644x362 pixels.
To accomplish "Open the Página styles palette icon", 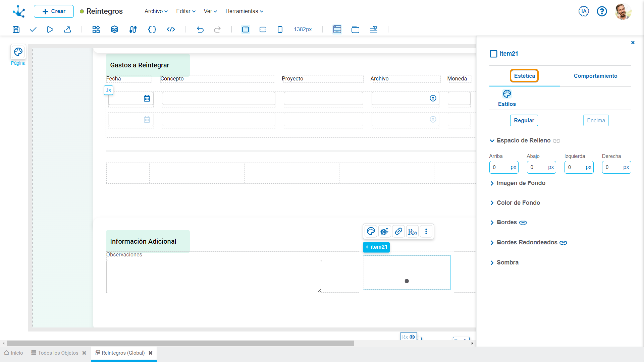I will [18, 52].
